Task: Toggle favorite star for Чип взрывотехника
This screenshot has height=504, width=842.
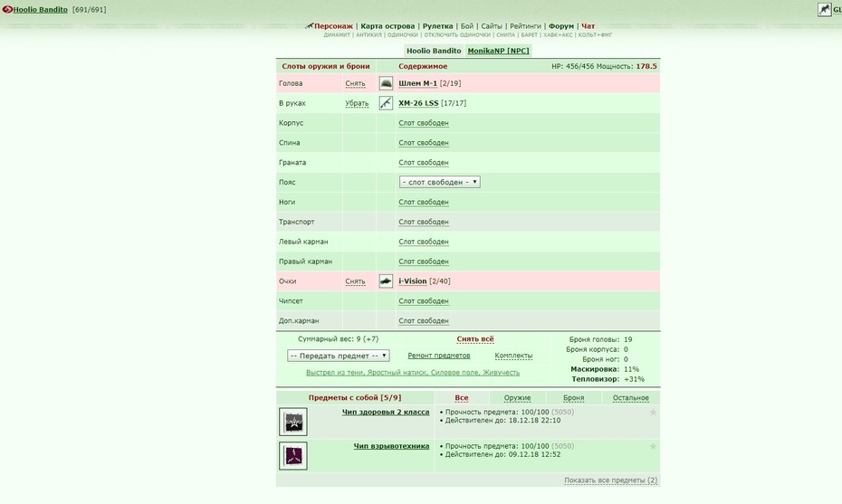Action: click(x=653, y=447)
